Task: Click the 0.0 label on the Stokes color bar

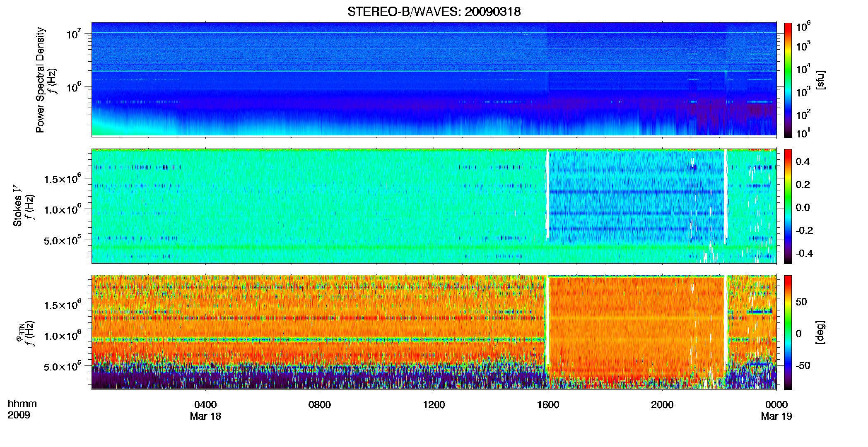Action: click(803, 207)
